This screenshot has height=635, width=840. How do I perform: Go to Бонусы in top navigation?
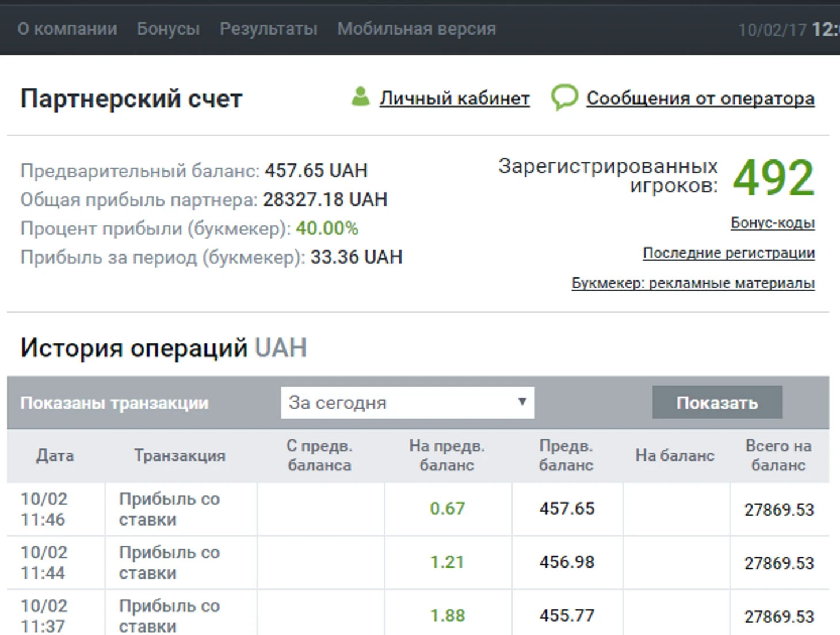pos(168,29)
